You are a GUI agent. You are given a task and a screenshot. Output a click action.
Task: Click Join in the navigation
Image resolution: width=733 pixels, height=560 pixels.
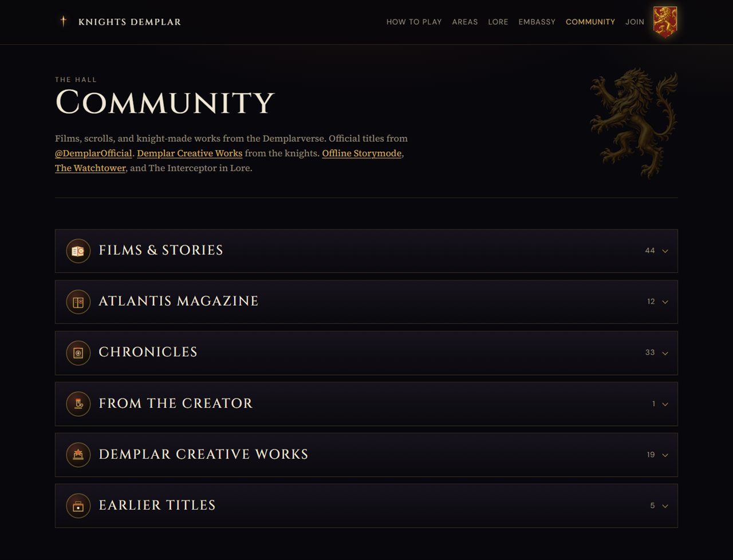coord(635,22)
